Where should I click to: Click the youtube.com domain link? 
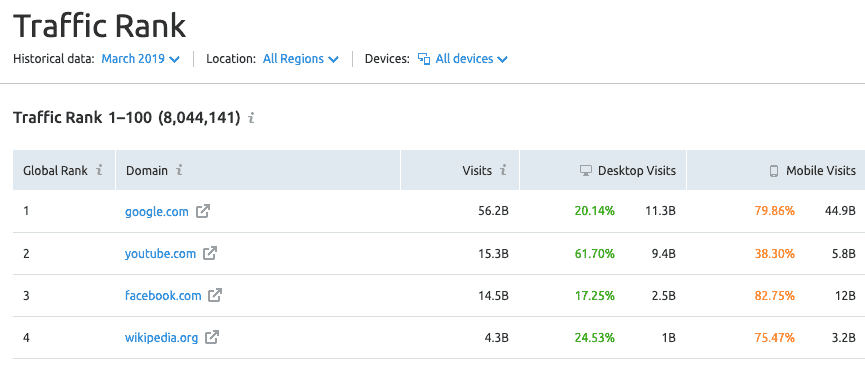[x=161, y=254]
